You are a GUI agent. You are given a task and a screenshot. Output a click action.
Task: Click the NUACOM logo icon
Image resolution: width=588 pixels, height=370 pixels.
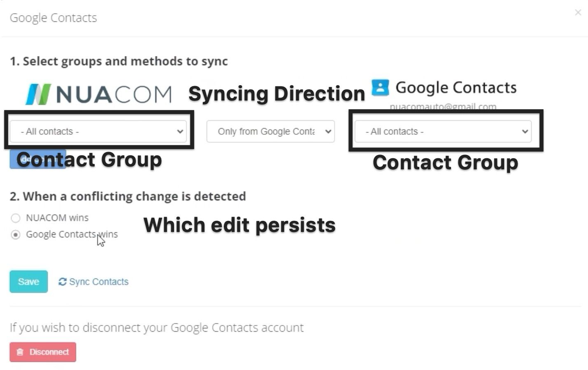38,94
